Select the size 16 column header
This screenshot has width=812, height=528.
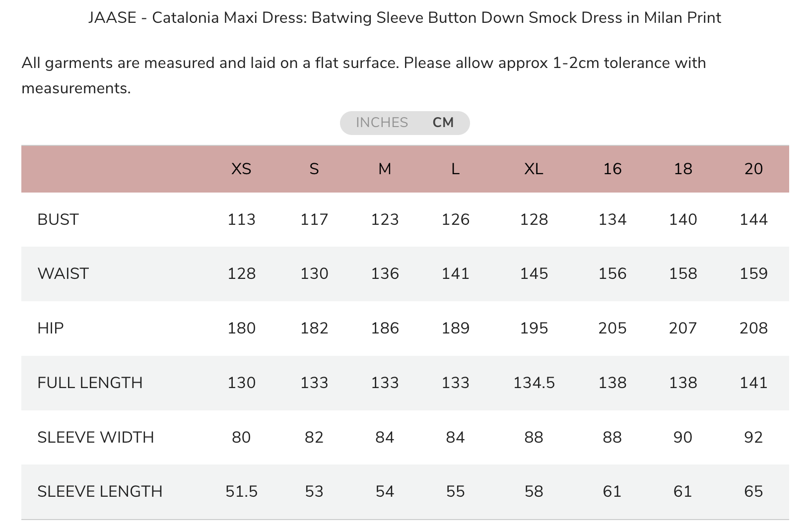point(612,169)
